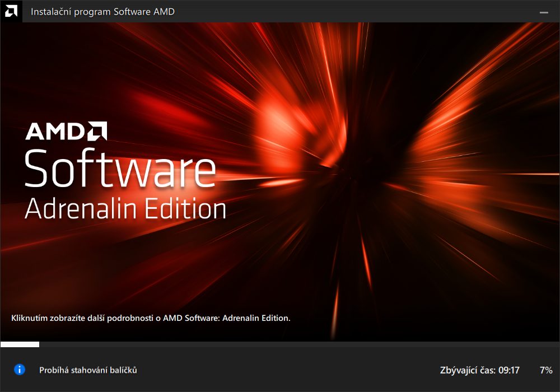The height and width of the screenshot is (392, 560).
Task: Click the "Adrenalin Edition" subtitle text
Action: coord(125,209)
